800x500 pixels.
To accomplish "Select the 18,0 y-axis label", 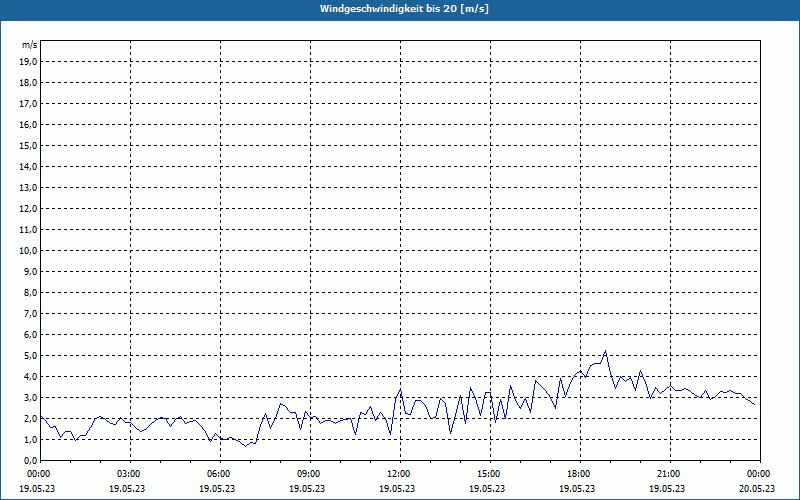I will pos(28,83).
